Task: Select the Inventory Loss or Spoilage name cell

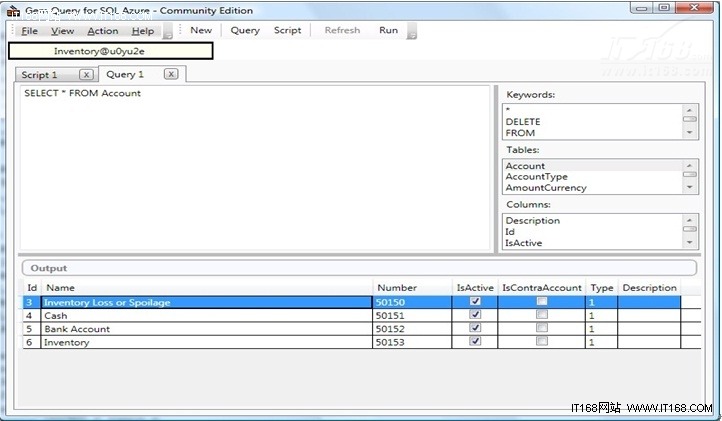Action: click(206, 302)
